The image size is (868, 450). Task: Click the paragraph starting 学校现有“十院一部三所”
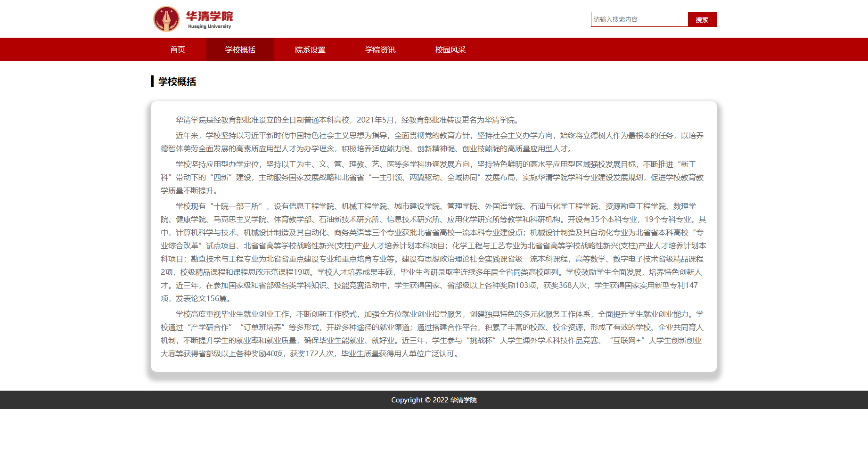[434, 252]
